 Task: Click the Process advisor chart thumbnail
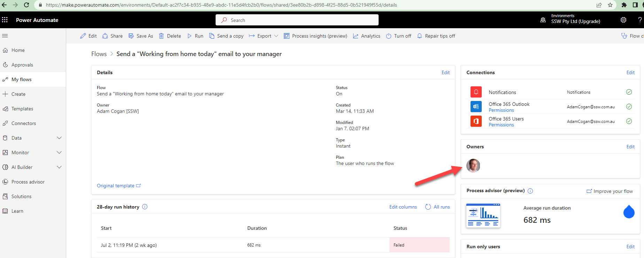(x=483, y=215)
